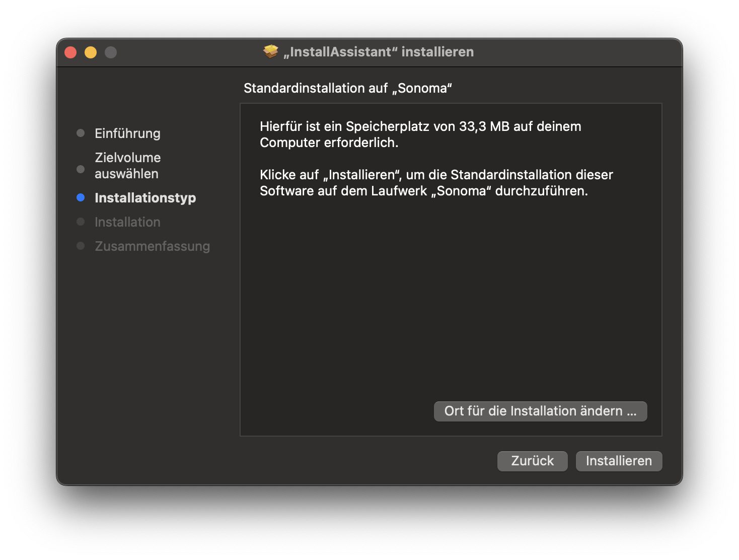
Task: Click the gray bullet beside Einführung
Action: (81, 133)
